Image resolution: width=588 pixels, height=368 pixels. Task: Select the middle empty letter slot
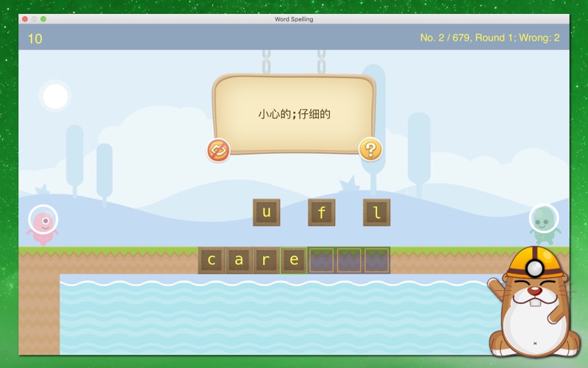coord(348,261)
